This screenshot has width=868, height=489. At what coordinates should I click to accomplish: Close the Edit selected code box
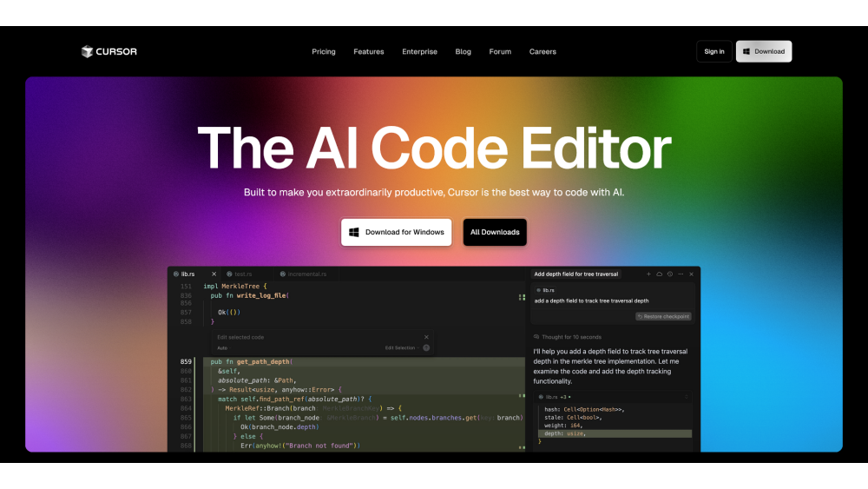click(426, 337)
